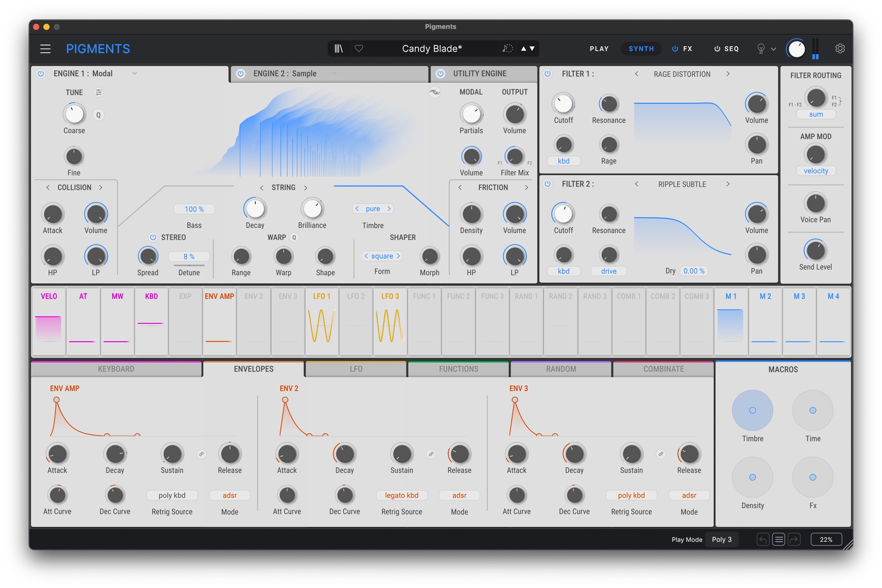The height and width of the screenshot is (588, 882).
Task: Open the ENV 2 legato kbd retrig dropdown
Action: pyautogui.click(x=401, y=495)
